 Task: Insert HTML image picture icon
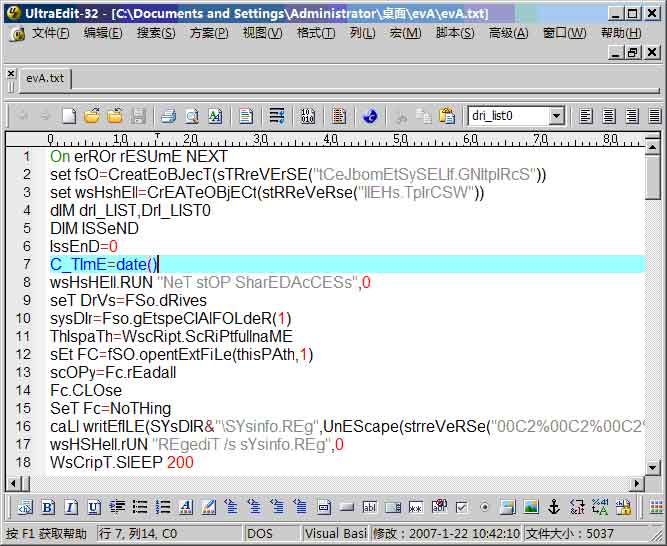click(531, 507)
